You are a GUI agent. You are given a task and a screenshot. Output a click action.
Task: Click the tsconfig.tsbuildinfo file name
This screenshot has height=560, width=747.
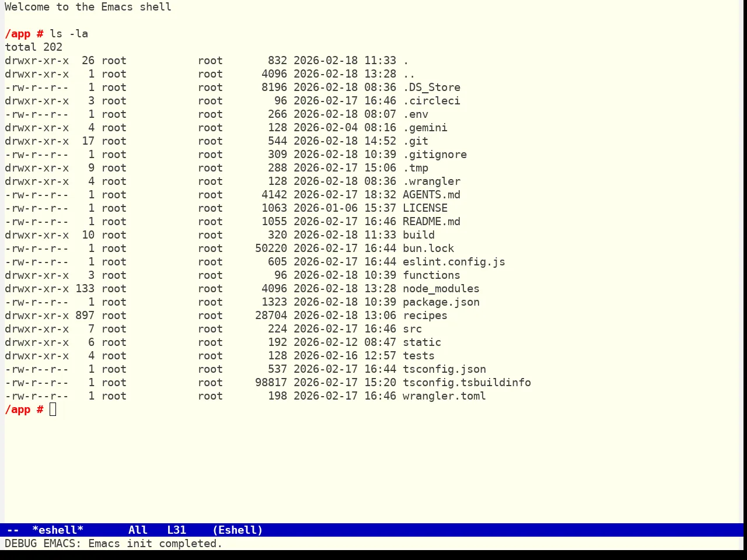(x=467, y=383)
